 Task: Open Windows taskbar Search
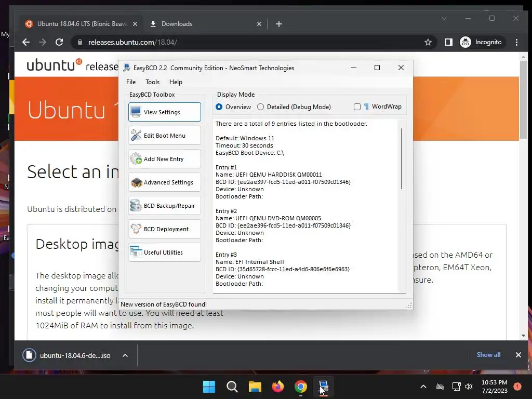coord(232,387)
